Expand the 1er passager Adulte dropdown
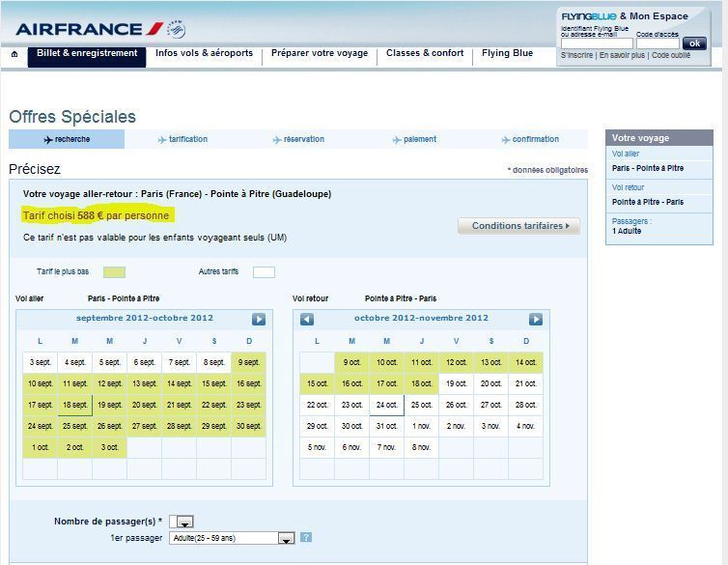 [286, 538]
